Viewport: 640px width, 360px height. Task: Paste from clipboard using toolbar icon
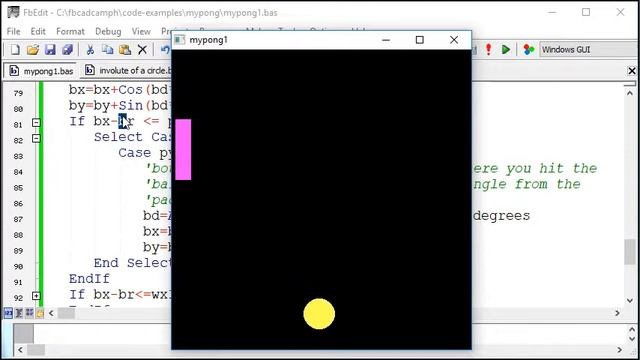point(125,50)
